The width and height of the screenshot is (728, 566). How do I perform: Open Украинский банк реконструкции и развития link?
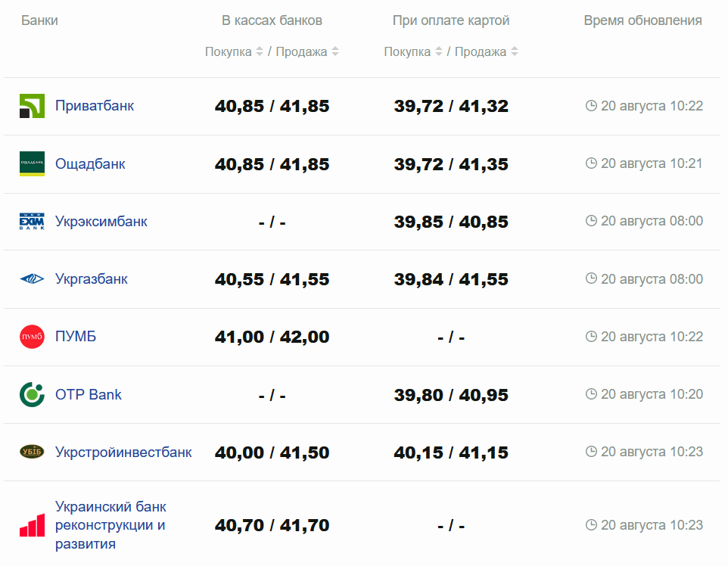coord(110,525)
